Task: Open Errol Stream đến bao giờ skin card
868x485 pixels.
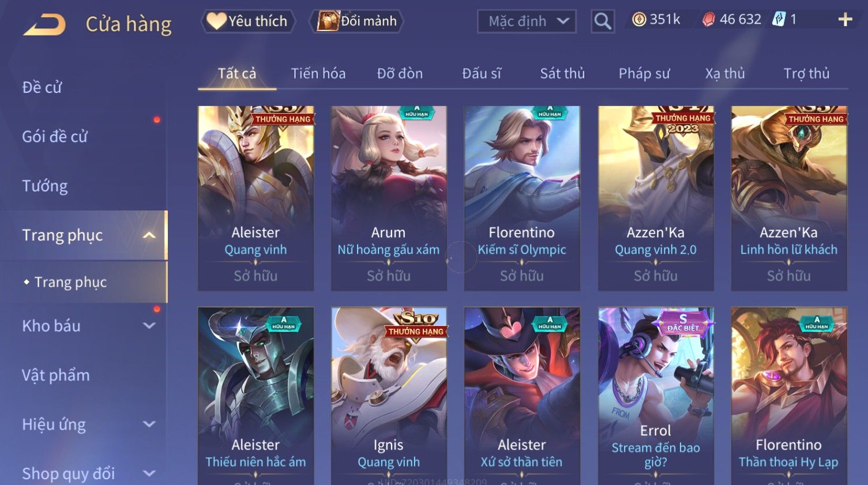Action: [x=656, y=396]
